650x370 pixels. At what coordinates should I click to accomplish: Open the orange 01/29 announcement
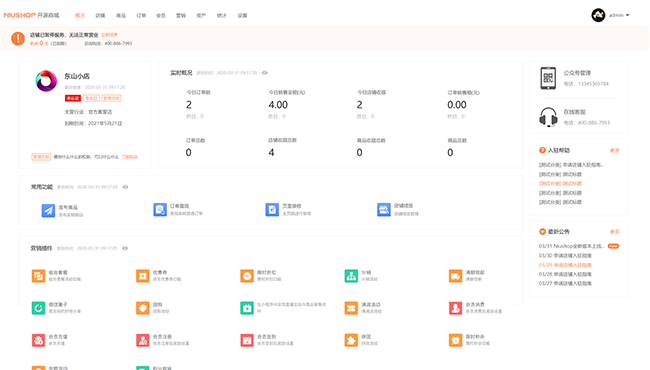(565, 265)
